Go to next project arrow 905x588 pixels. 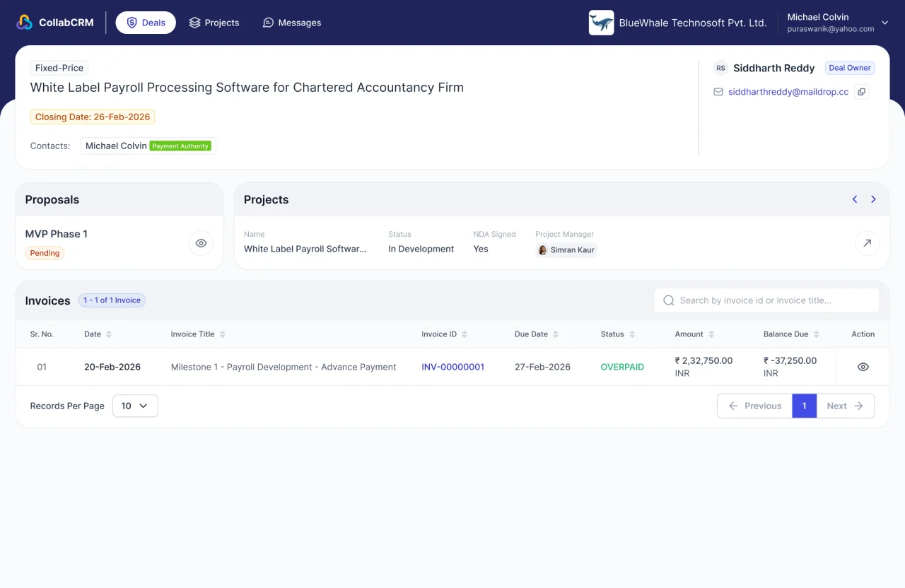coord(874,199)
